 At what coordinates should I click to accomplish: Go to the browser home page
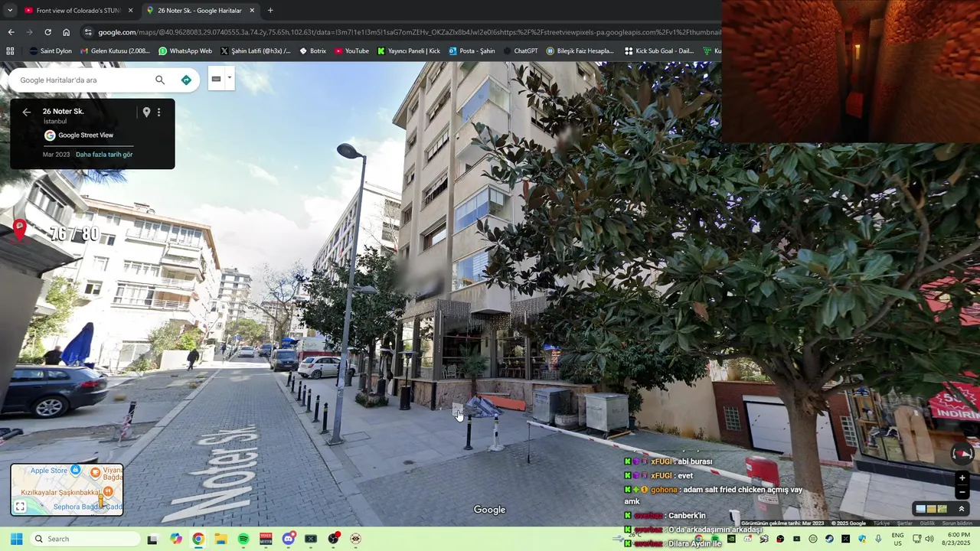pos(67,32)
